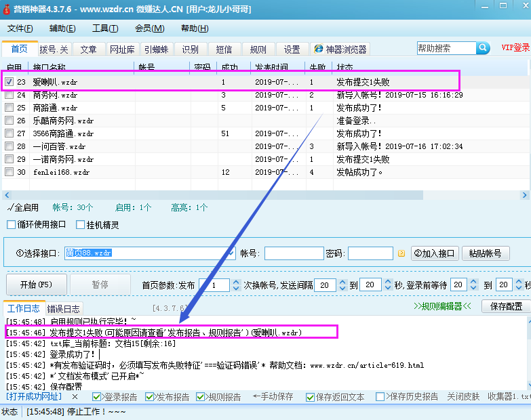Click the list scroll-right arrow
Viewport: 531px width, 420px height.
click(x=524, y=195)
